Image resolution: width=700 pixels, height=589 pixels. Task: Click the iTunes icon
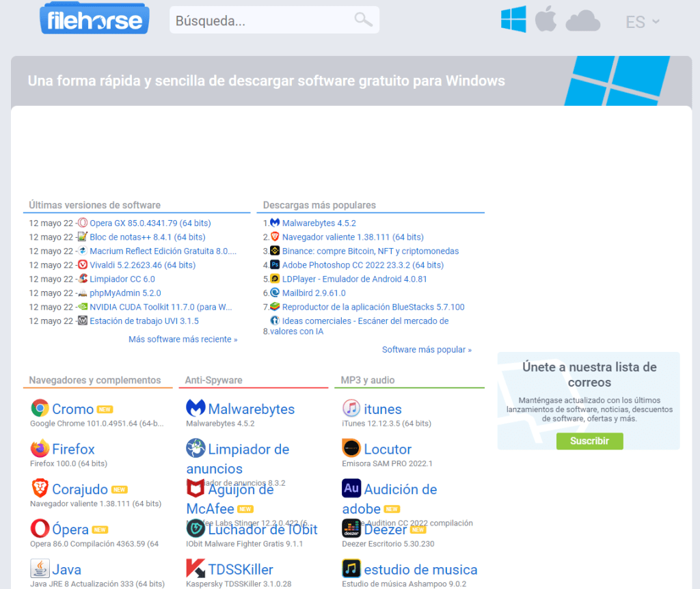pyautogui.click(x=351, y=408)
